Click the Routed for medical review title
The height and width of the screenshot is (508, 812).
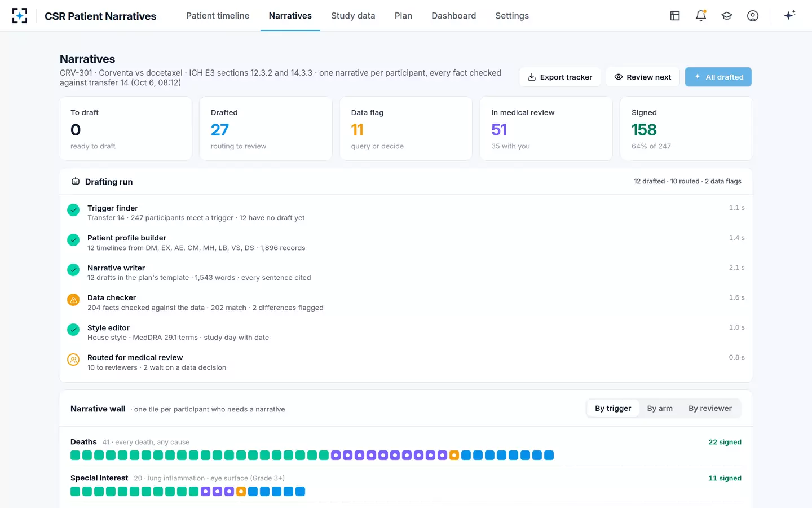click(135, 357)
